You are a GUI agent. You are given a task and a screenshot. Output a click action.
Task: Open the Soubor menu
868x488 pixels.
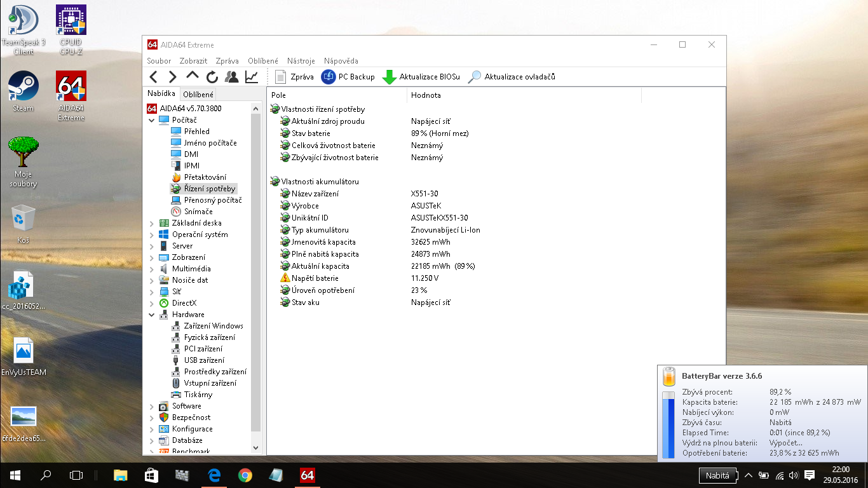[159, 61]
